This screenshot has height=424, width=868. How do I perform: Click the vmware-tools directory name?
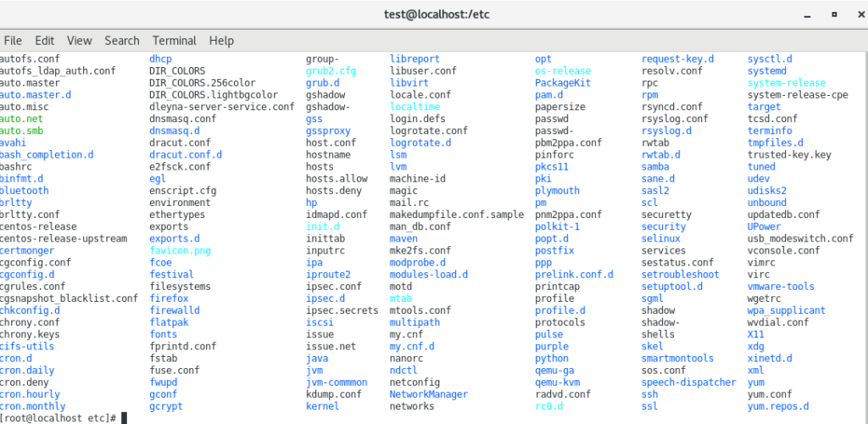point(781,286)
